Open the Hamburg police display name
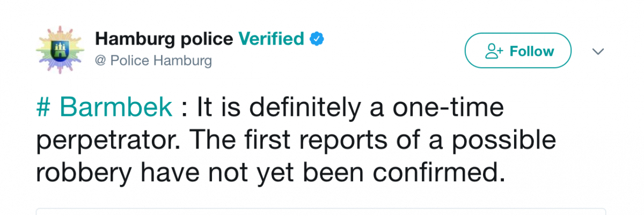Image resolution: width=644 pixels, height=215 pixels. point(164,39)
